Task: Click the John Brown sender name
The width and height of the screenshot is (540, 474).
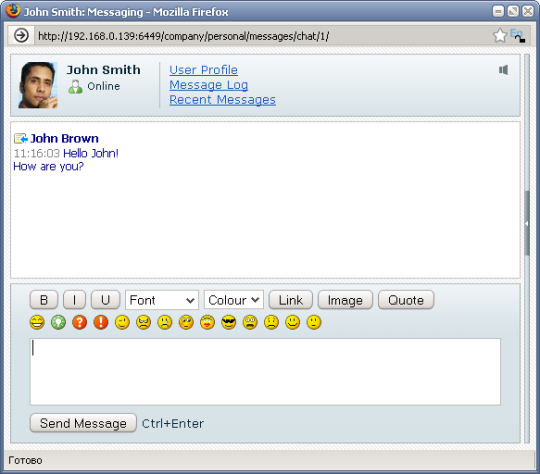Action: pyautogui.click(x=64, y=138)
